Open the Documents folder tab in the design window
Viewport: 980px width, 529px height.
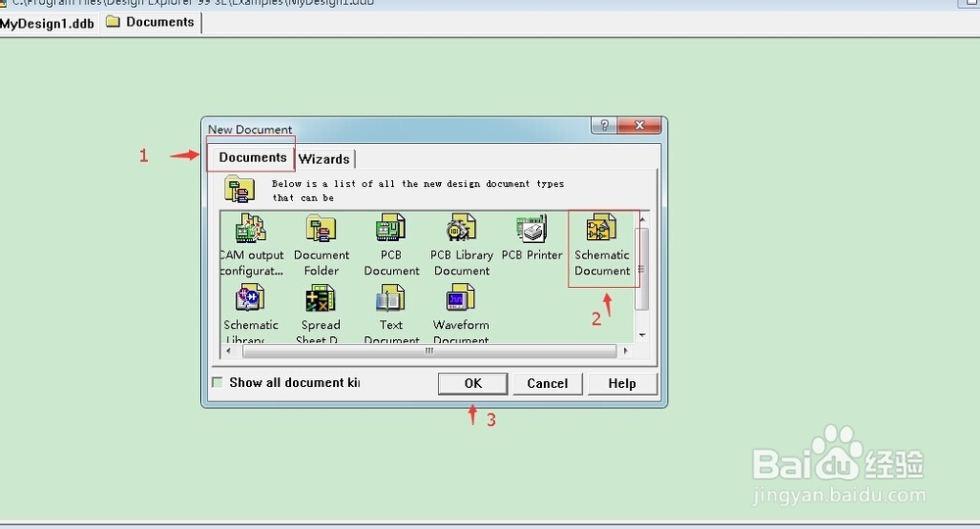pos(151,22)
